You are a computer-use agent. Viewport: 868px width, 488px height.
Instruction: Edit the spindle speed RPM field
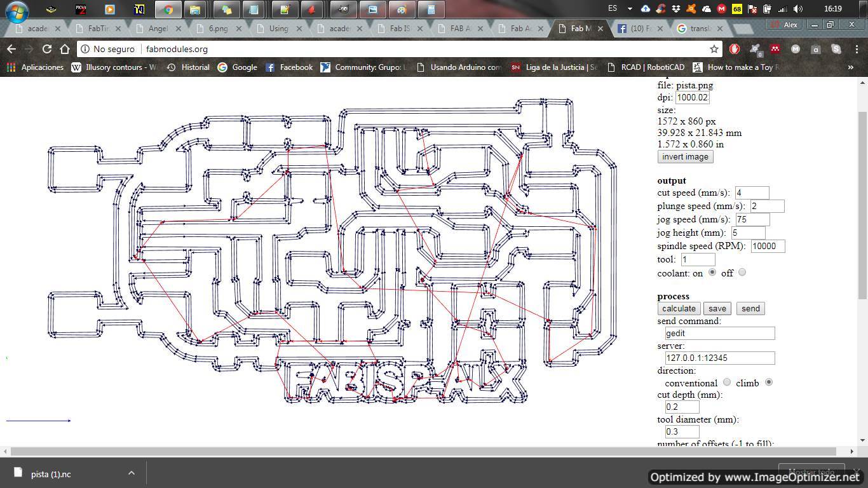[768, 246]
